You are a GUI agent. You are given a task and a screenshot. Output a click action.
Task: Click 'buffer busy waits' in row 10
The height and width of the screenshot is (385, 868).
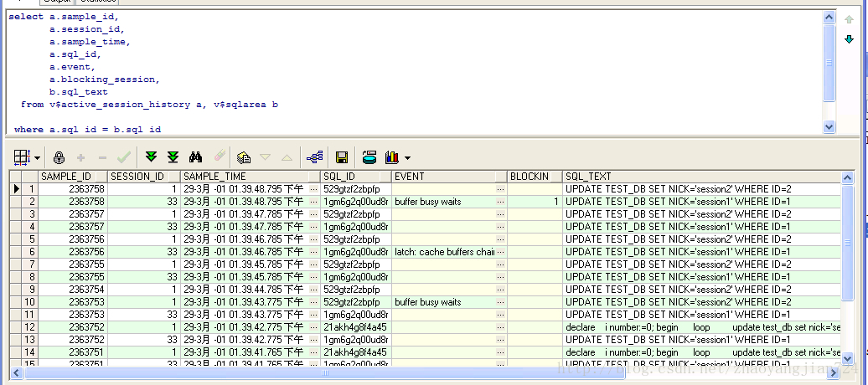(428, 302)
